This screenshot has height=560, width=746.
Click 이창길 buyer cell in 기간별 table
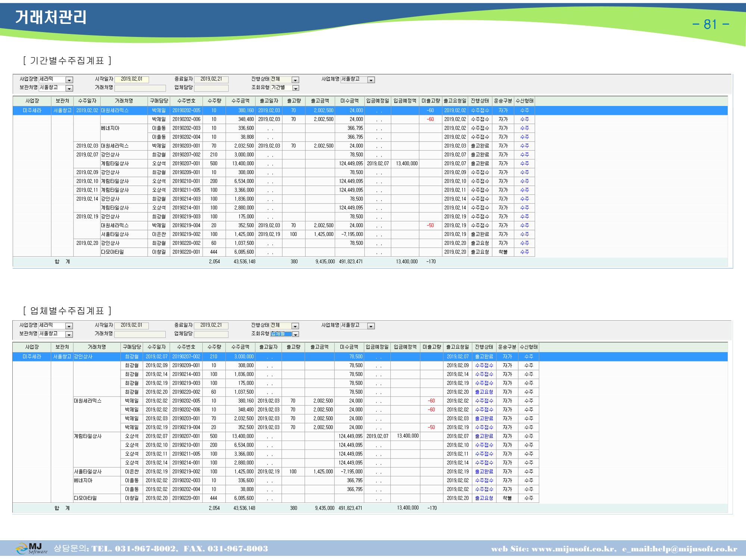[159, 252]
